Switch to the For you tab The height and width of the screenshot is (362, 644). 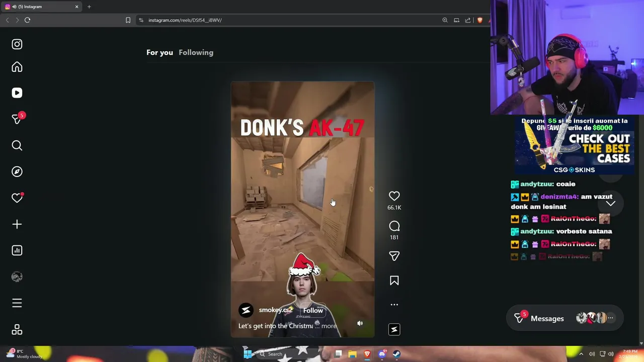click(x=159, y=52)
